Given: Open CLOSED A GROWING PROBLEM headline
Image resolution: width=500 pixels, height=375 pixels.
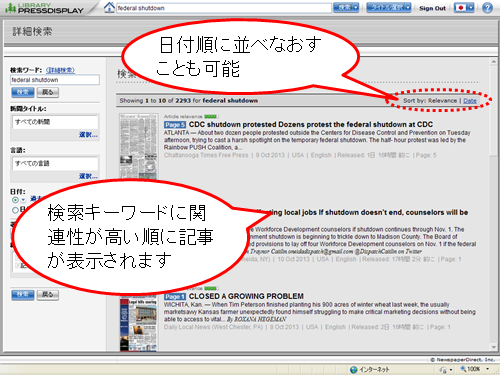Looking at the screenshot, I should point(246,296).
